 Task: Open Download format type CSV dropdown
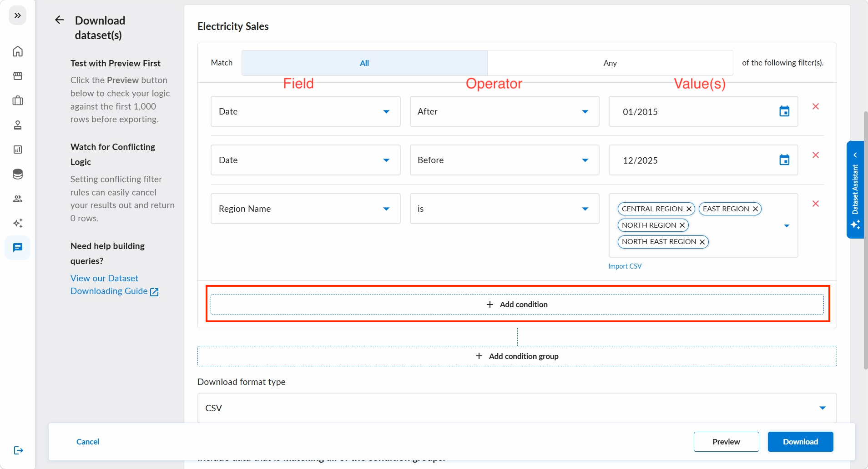tap(517, 408)
